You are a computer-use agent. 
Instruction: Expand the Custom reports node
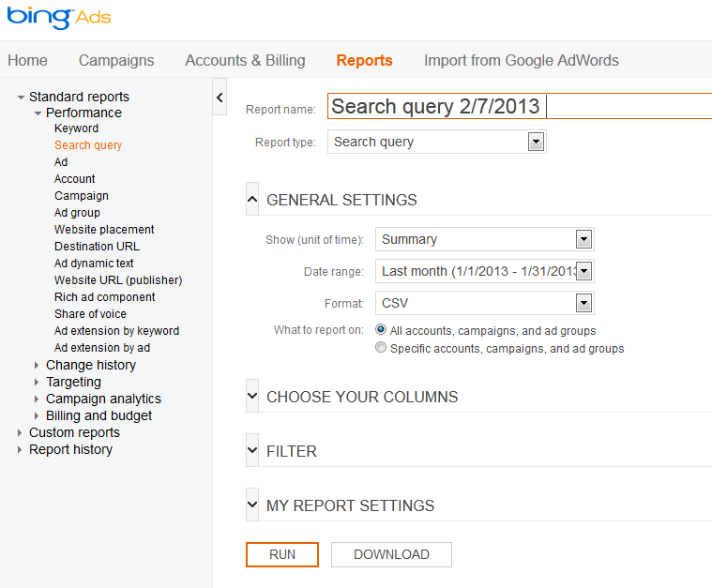(x=20, y=432)
